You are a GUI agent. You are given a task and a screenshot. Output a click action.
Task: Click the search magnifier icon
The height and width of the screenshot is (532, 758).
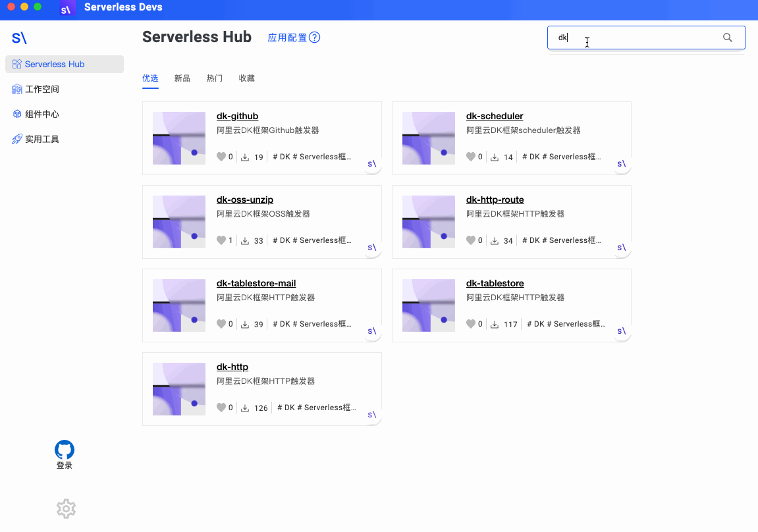[x=727, y=38]
